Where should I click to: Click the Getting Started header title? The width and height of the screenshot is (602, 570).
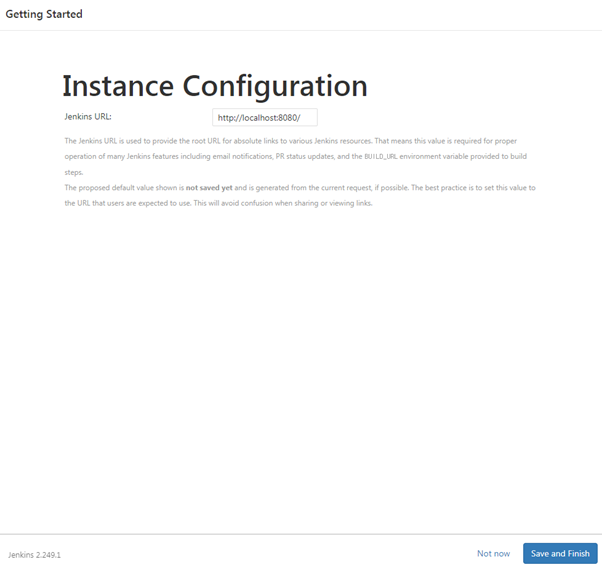coord(44,14)
